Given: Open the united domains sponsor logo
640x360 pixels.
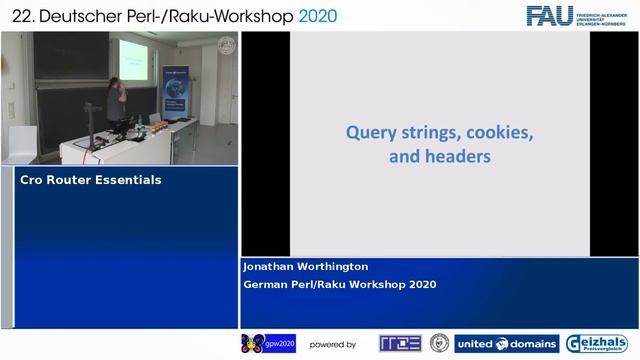Looking at the screenshot, I should point(507,344).
